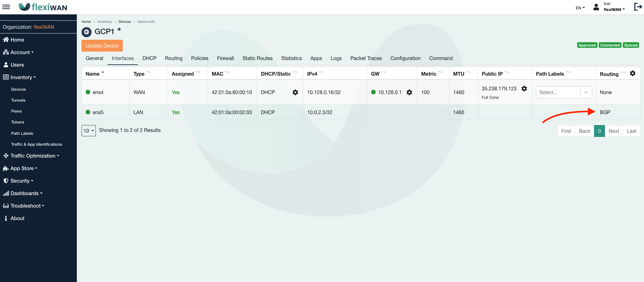Expand Traffic Optimization sidebar menu

tap(33, 156)
